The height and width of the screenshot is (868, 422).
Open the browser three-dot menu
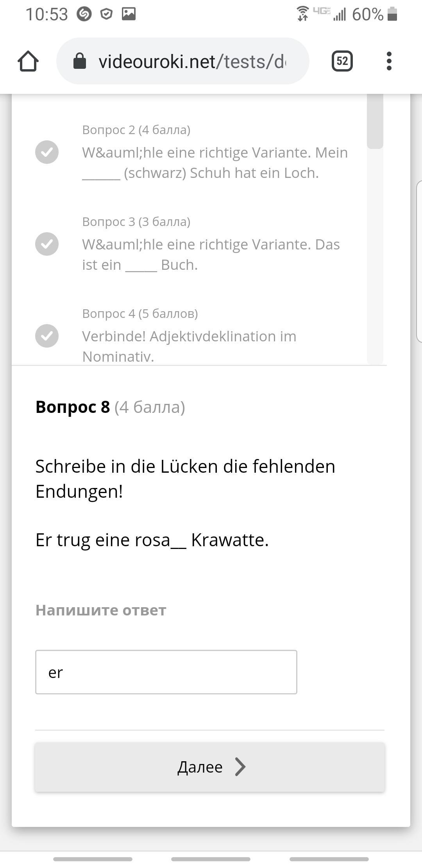pyautogui.click(x=389, y=61)
